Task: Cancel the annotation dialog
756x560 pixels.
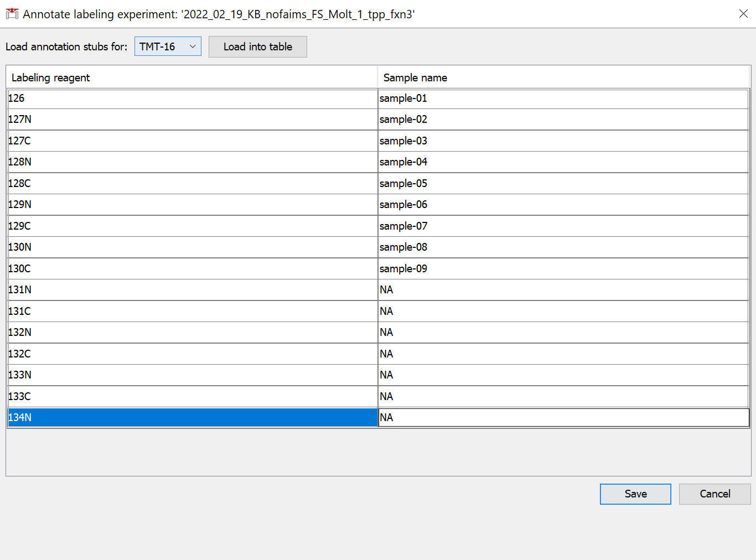Action: coord(714,494)
